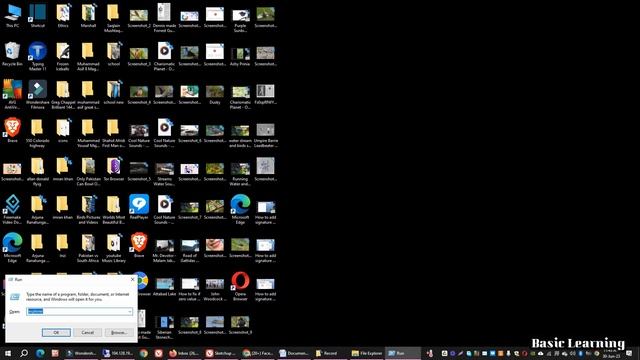Open the school new folder
The height and width of the screenshot is (360, 640).
[x=113, y=93]
